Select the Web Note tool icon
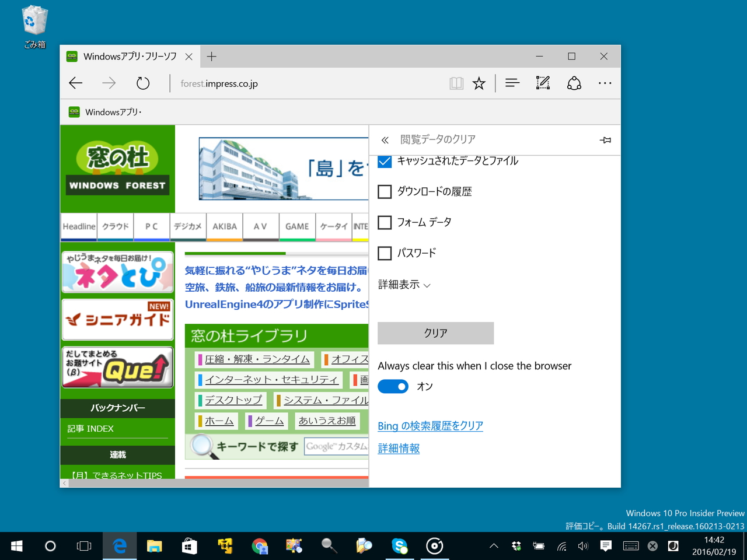 (x=543, y=83)
